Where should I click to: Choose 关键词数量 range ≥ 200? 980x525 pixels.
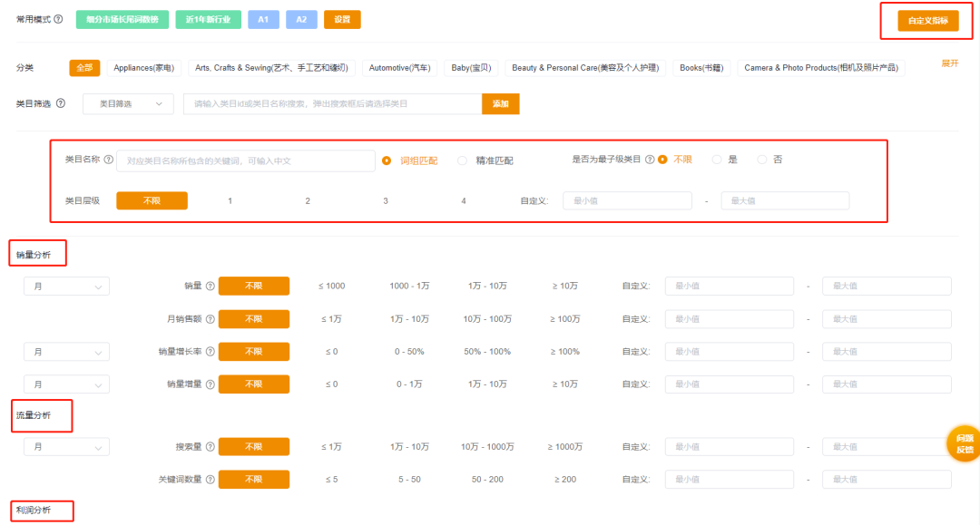[565, 480]
